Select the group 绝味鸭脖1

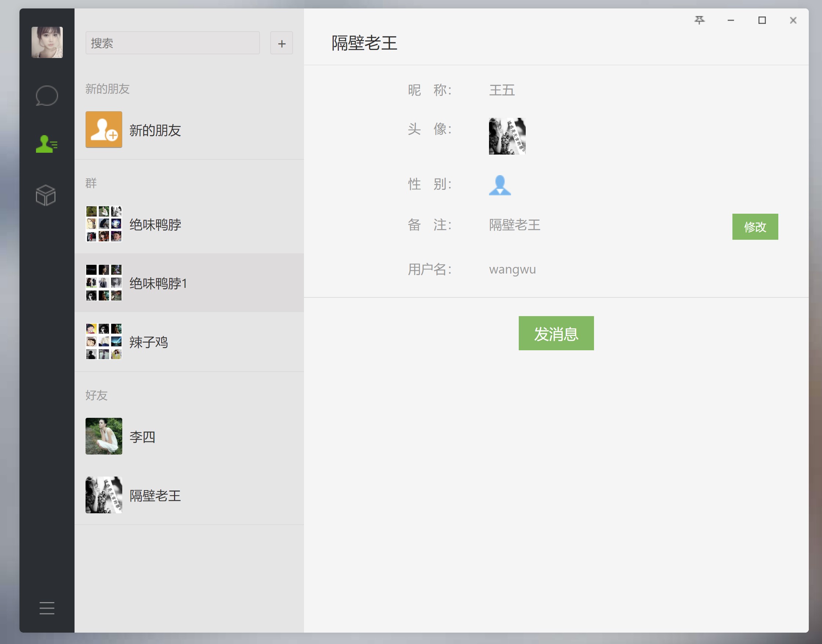point(157,283)
